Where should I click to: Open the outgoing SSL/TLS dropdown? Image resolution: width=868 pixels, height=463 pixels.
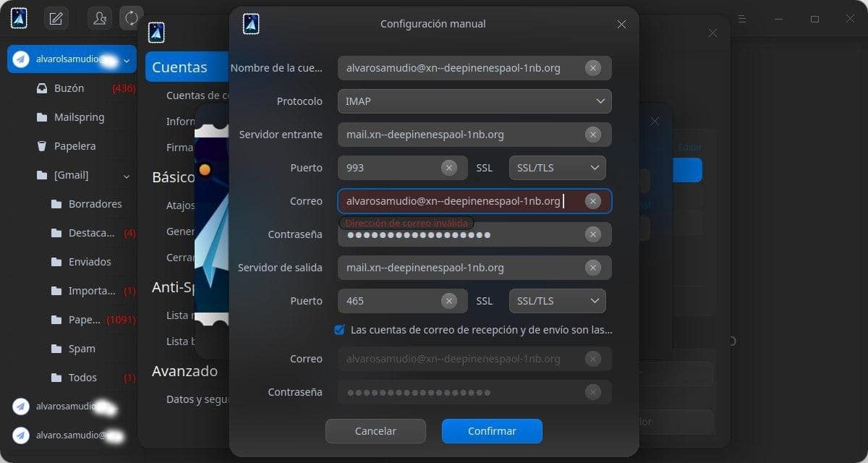pyautogui.click(x=558, y=301)
